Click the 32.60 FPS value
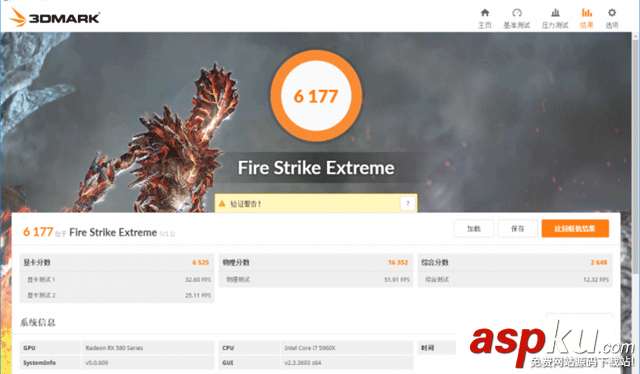Image resolution: width=640 pixels, height=374 pixels. [x=198, y=280]
